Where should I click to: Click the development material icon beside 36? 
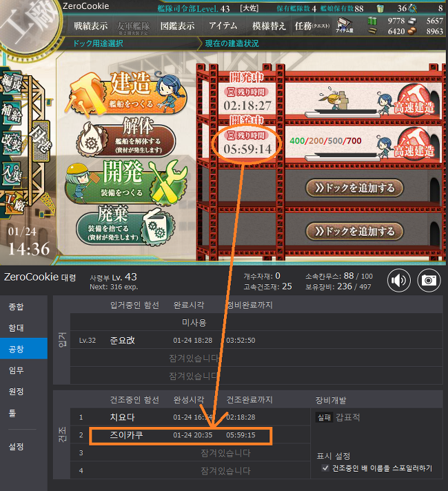413,8
